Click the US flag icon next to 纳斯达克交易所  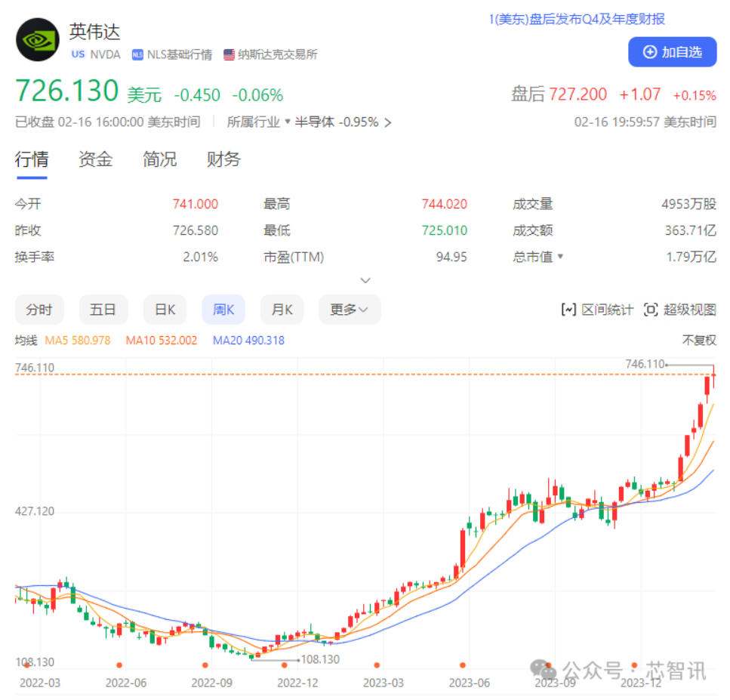click(x=229, y=54)
